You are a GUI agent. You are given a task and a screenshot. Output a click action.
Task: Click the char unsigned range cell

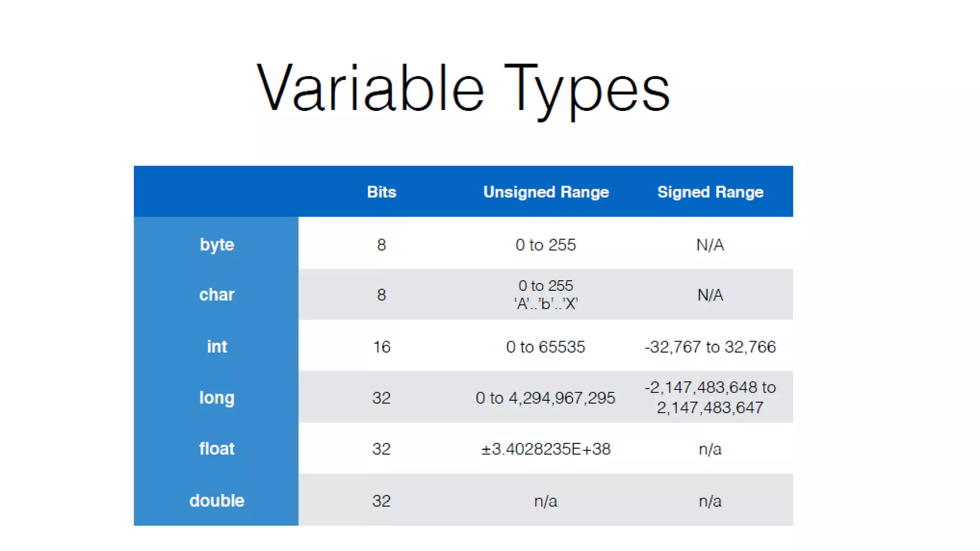(546, 295)
